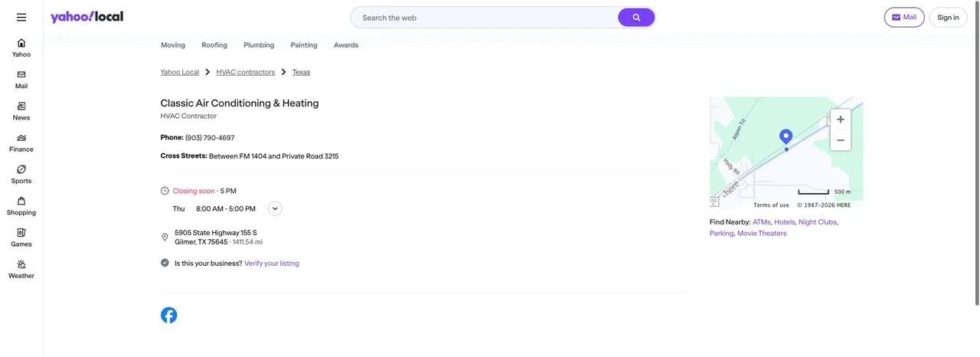Find nearby Movie Theaters link
The height and width of the screenshot is (357, 980).
pos(762,234)
